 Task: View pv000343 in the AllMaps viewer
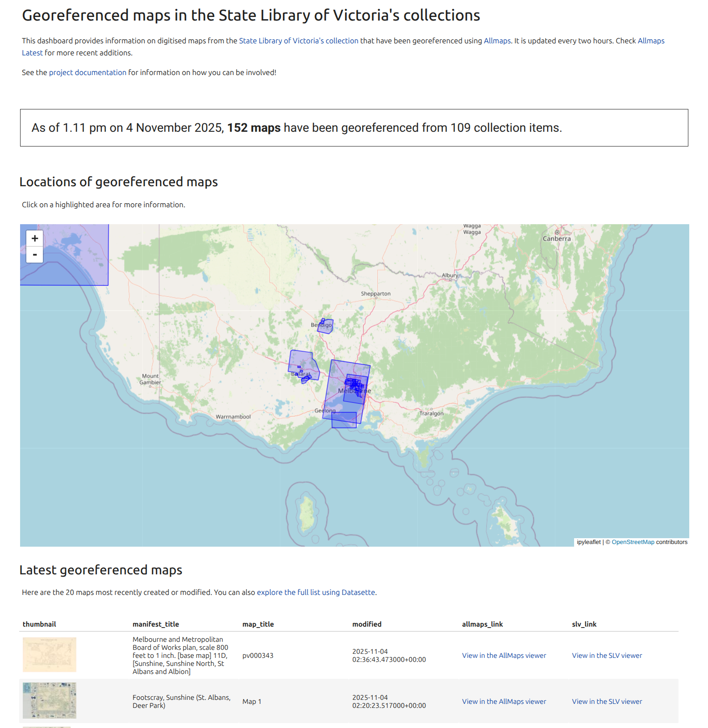(504, 655)
